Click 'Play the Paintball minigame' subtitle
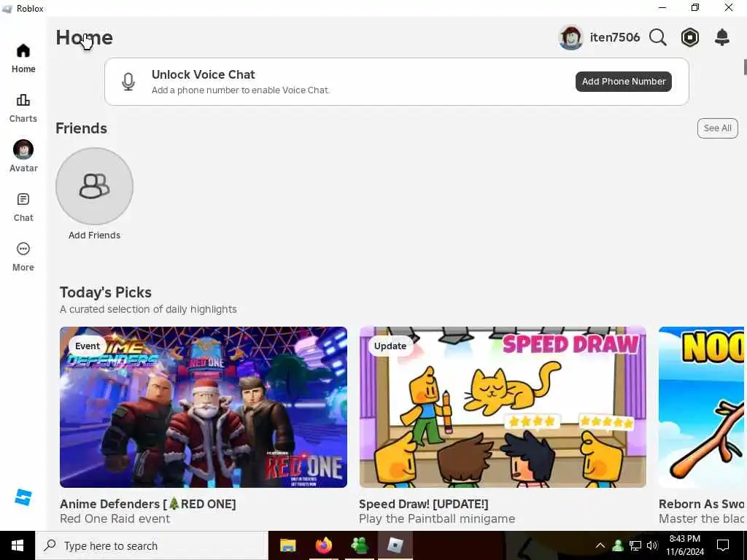 (437, 518)
